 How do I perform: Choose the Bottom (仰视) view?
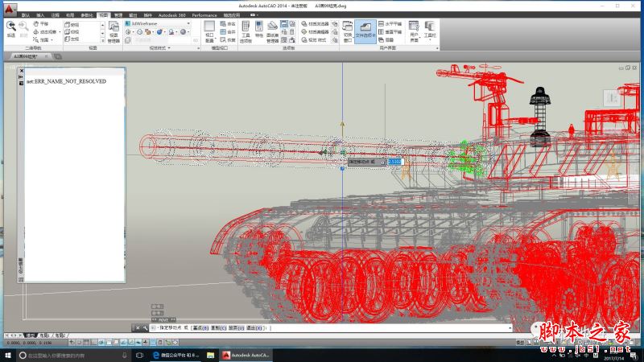tap(72, 31)
